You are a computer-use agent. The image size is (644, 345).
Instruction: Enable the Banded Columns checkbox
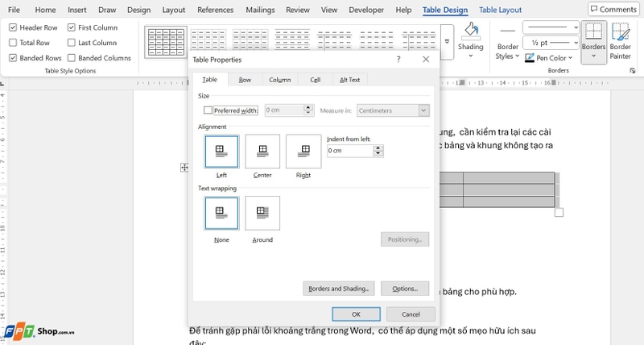click(x=72, y=58)
